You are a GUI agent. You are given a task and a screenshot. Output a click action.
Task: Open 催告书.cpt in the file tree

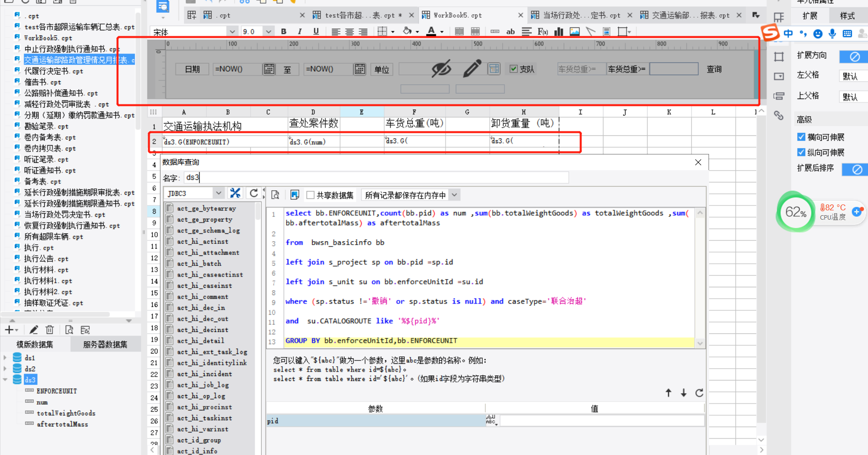pos(43,82)
